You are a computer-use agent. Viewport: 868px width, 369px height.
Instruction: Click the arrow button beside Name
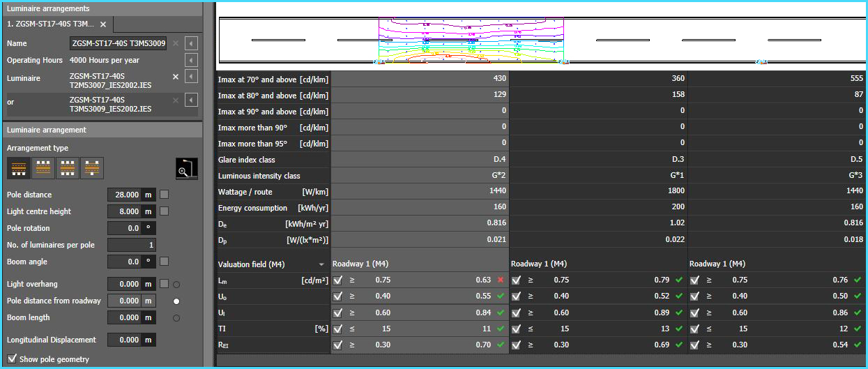pos(192,43)
